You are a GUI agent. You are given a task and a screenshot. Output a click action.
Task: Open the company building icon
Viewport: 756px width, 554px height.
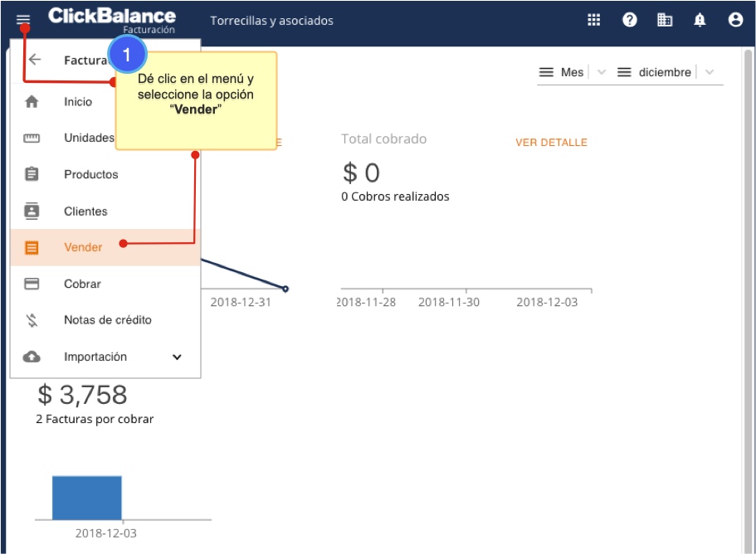(x=665, y=21)
